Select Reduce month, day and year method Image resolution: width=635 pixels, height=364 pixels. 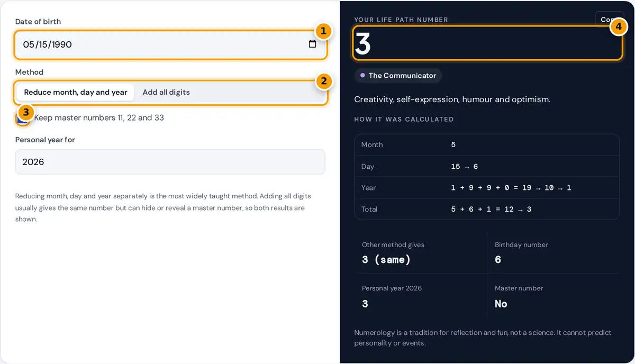point(76,92)
